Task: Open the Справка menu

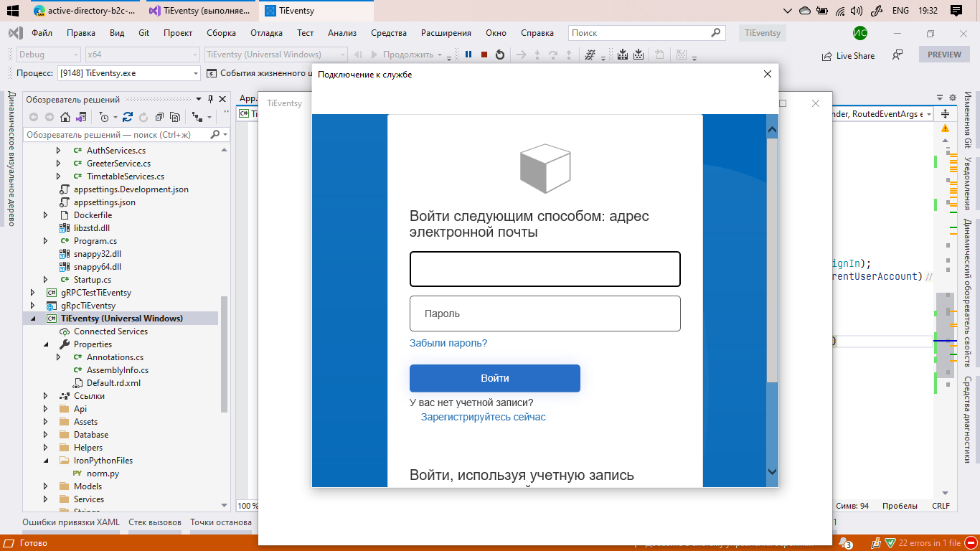Action: click(537, 33)
